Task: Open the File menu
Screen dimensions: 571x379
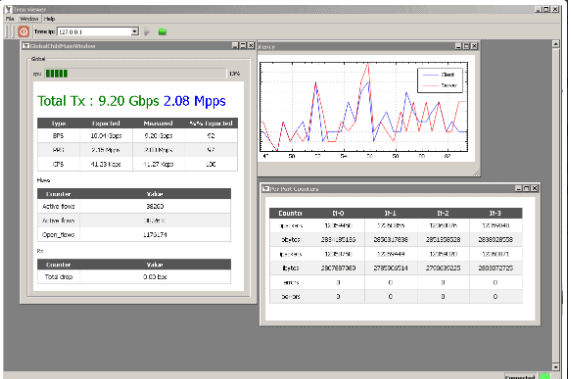Action: (x=10, y=19)
